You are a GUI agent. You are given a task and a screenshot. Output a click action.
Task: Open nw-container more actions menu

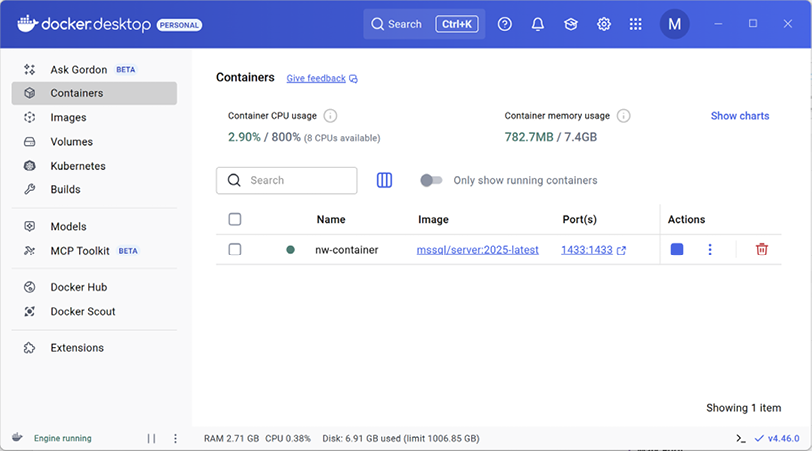coord(710,250)
